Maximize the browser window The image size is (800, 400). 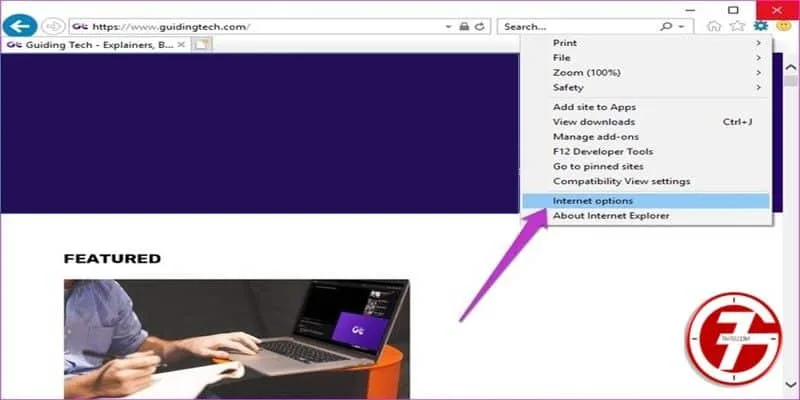coord(733,10)
